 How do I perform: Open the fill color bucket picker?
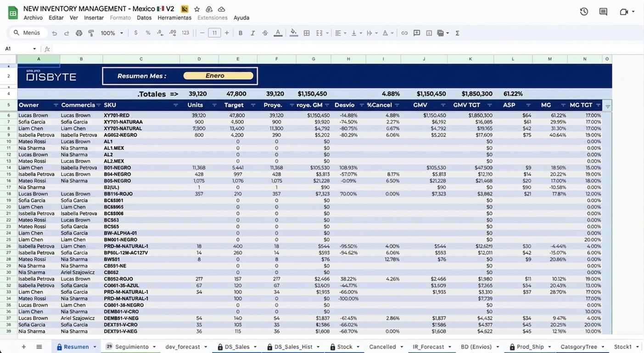click(x=294, y=33)
